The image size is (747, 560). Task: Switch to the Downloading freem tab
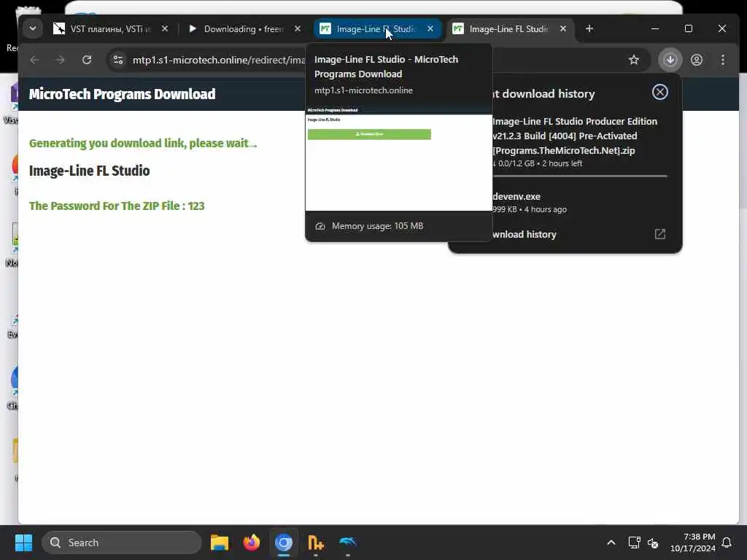click(x=244, y=29)
